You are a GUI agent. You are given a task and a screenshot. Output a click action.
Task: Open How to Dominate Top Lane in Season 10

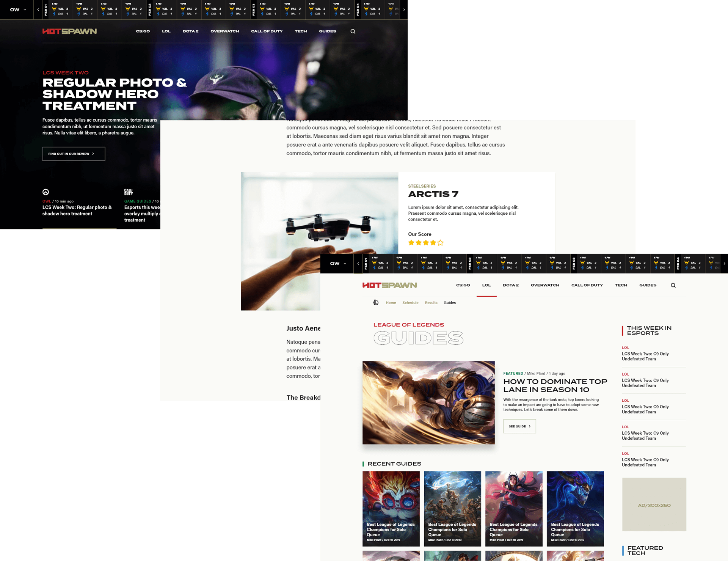point(555,385)
